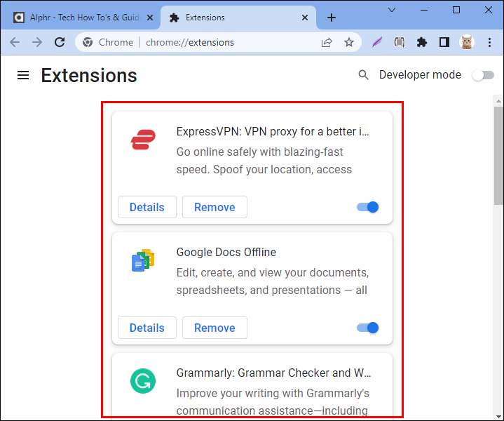504x421 pixels.
Task: Bookmark this page with star icon
Action: pyautogui.click(x=349, y=42)
